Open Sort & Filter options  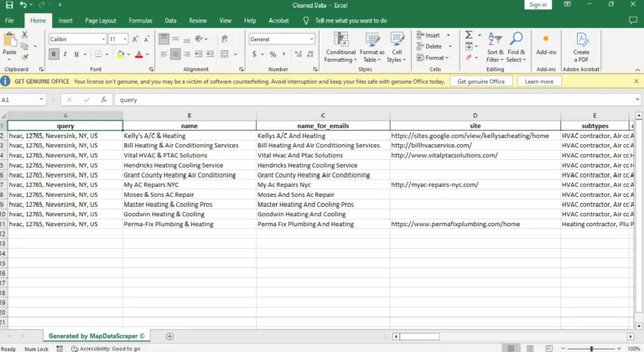(495, 48)
